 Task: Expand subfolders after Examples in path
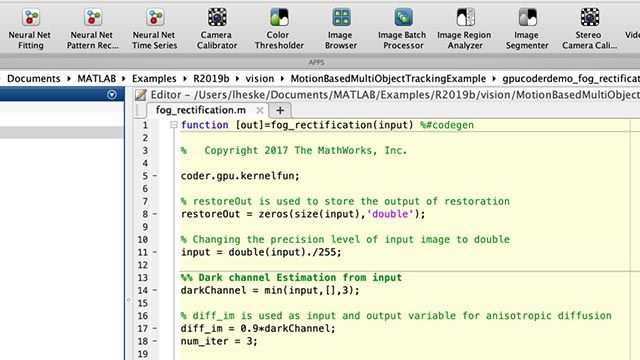(185, 78)
